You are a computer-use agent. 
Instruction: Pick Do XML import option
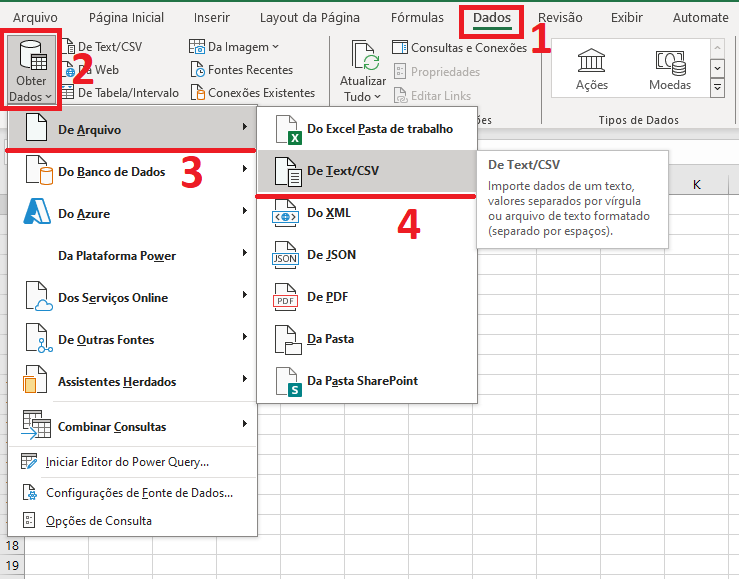[x=328, y=213]
